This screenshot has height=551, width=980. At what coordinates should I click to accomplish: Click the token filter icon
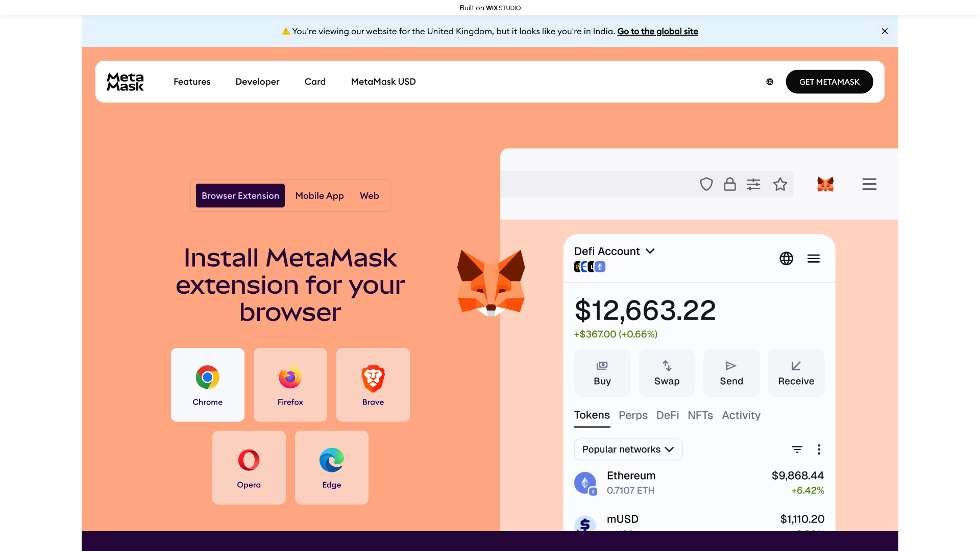pos(797,449)
